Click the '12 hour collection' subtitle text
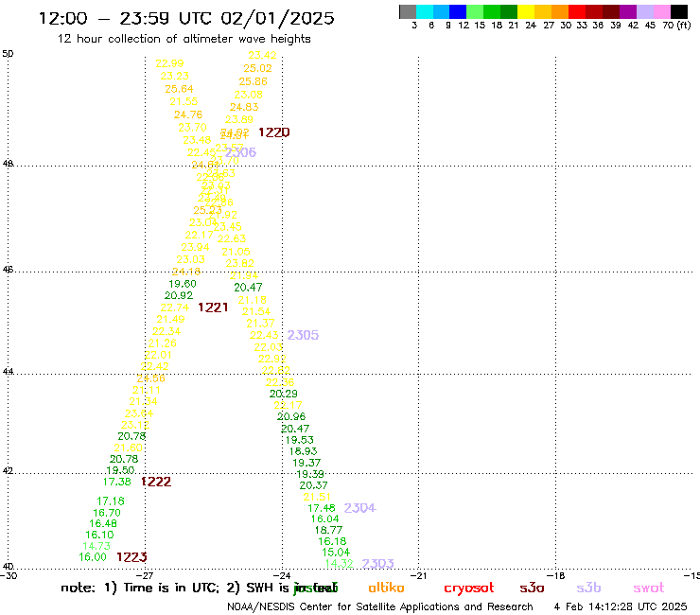The height and width of the screenshot is (615, 700). pyautogui.click(x=184, y=39)
